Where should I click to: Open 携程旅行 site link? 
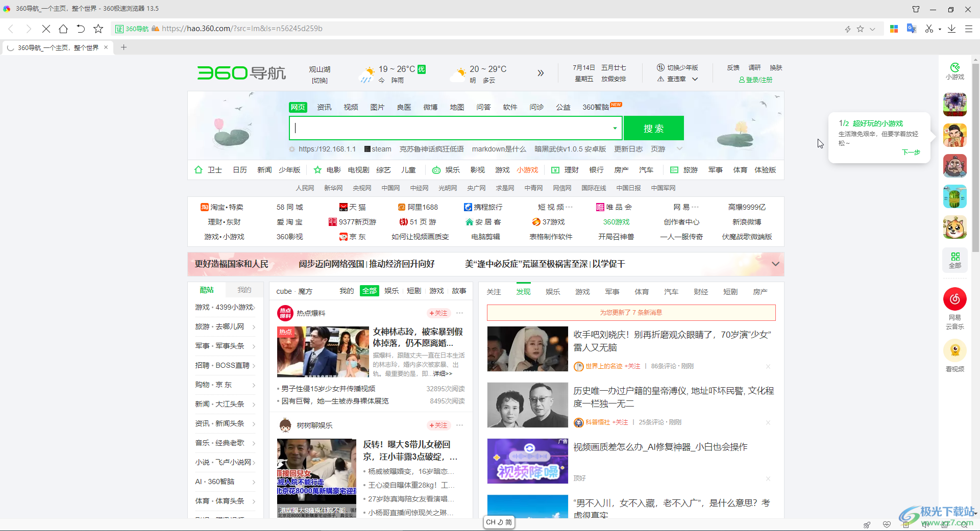pyautogui.click(x=483, y=207)
